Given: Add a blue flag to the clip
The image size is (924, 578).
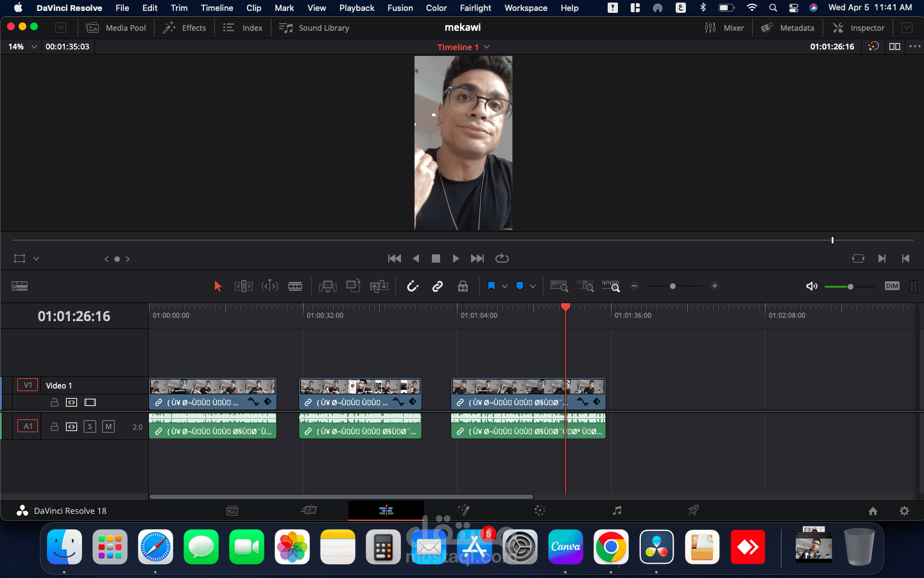Looking at the screenshot, I should [x=520, y=286].
